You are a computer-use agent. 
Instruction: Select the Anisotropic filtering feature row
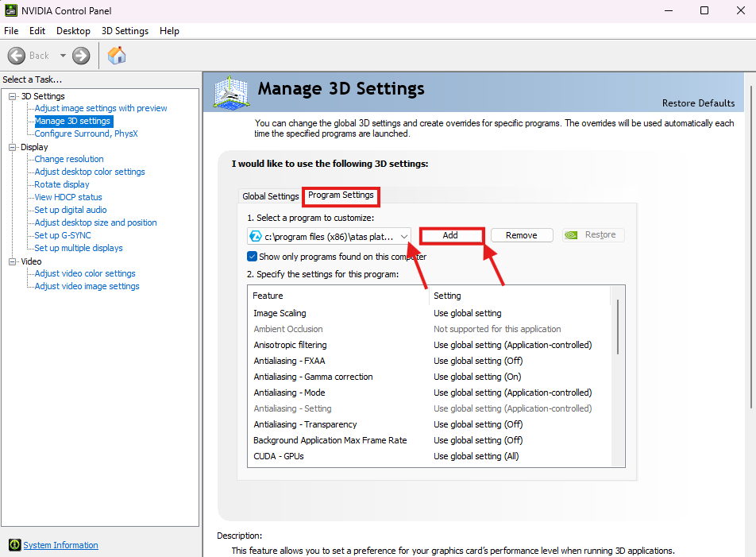pyautogui.click(x=430, y=345)
